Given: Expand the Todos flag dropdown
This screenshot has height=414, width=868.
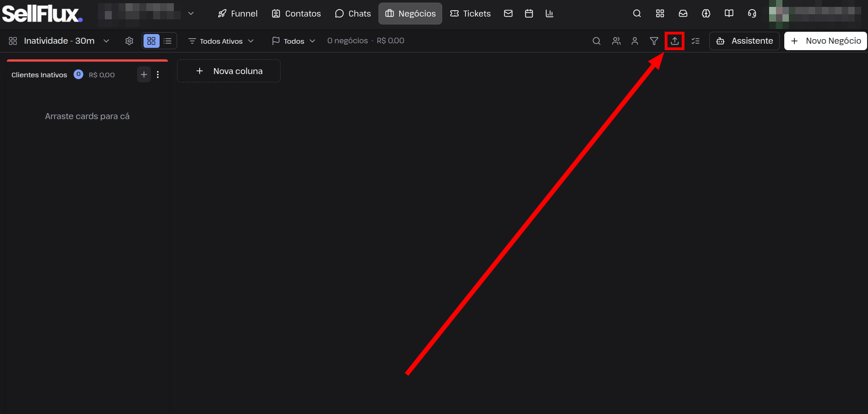Looking at the screenshot, I should click(x=293, y=41).
